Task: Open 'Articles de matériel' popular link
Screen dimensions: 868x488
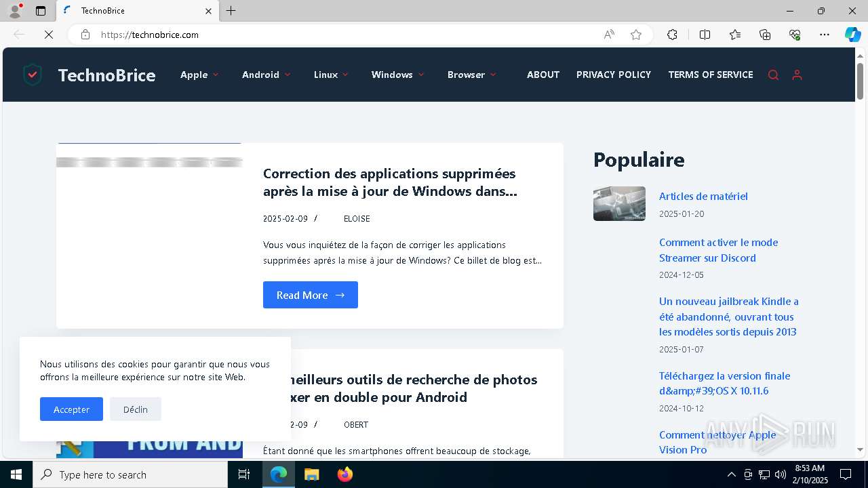Action: point(703,196)
